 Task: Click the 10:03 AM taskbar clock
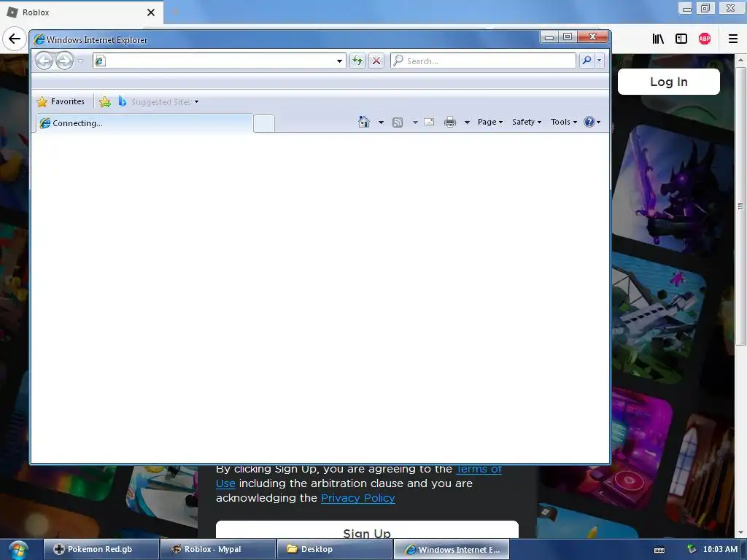[720, 549]
